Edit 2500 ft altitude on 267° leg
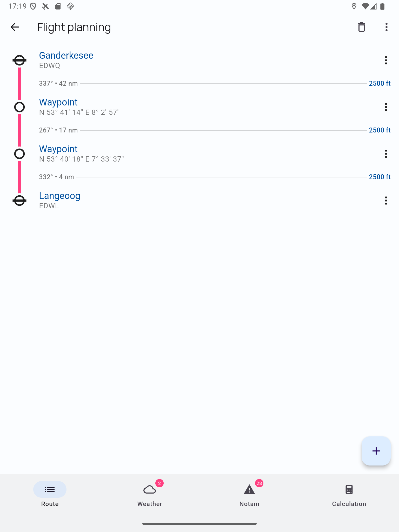This screenshot has width=399, height=532. (380, 130)
